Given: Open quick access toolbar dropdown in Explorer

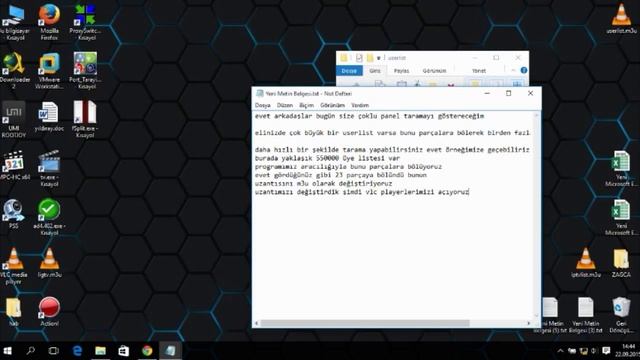Looking at the screenshot, I should (x=378, y=58).
